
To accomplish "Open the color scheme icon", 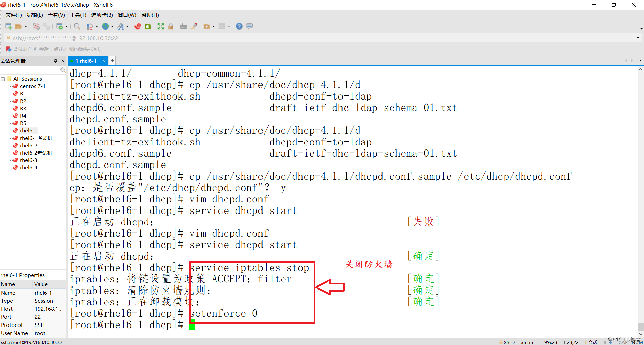I will pyautogui.click(x=90, y=26).
